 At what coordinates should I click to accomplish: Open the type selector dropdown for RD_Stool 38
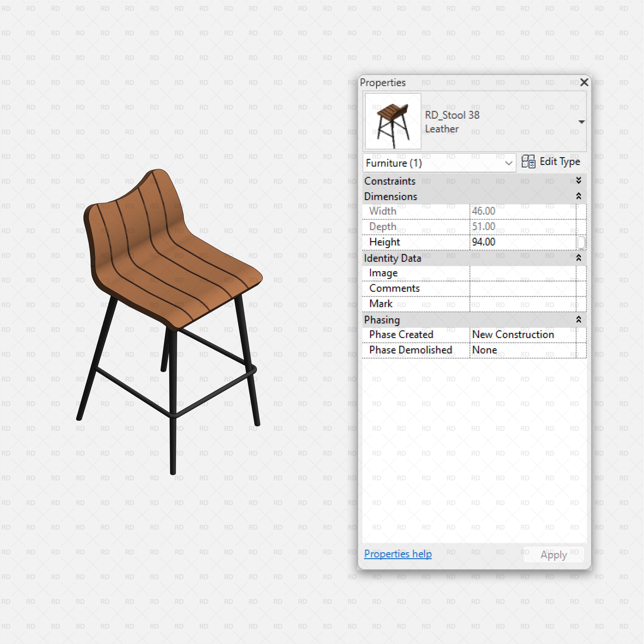pos(582,122)
